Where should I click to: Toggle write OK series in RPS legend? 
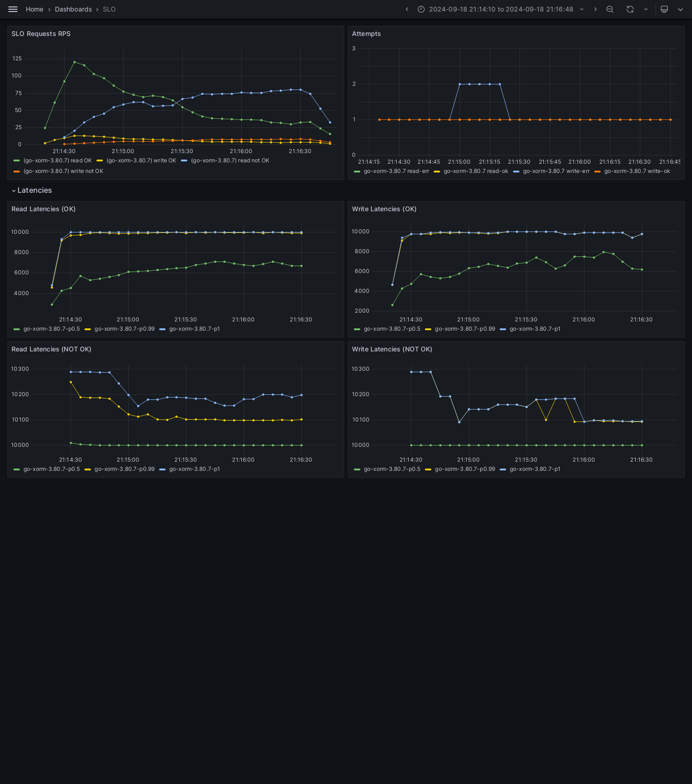click(x=141, y=160)
